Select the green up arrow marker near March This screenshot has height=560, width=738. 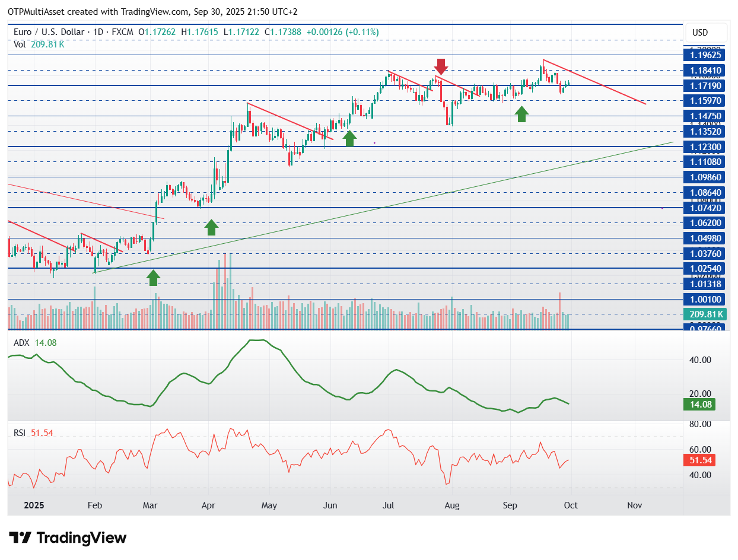pos(152,278)
